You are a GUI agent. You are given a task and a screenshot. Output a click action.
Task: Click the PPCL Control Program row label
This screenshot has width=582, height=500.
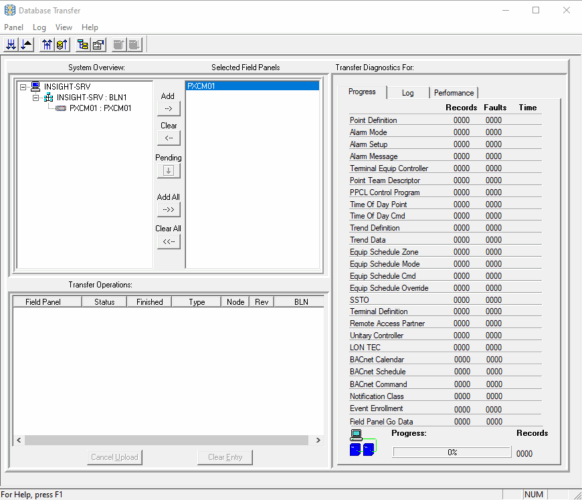pyautogui.click(x=385, y=192)
